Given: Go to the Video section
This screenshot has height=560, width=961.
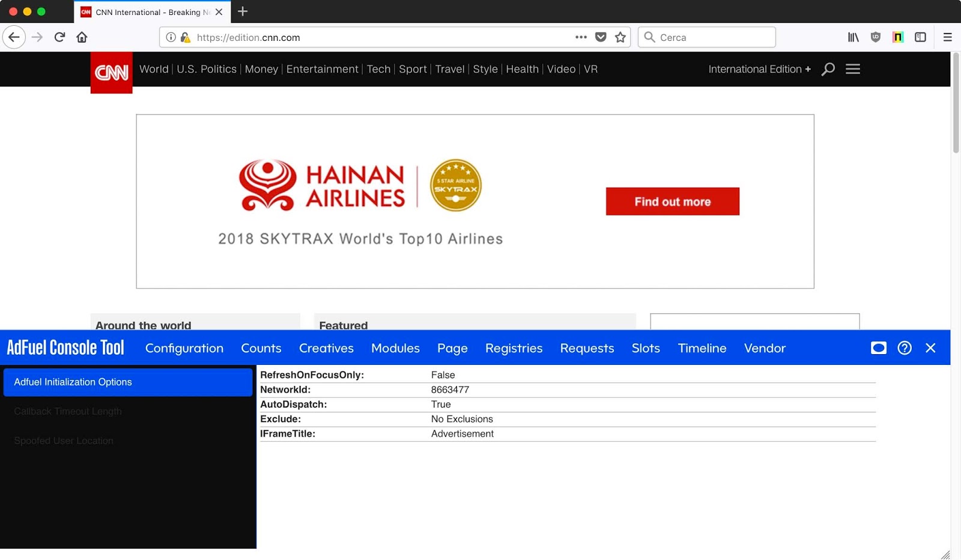Looking at the screenshot, I should coord(561,69).
